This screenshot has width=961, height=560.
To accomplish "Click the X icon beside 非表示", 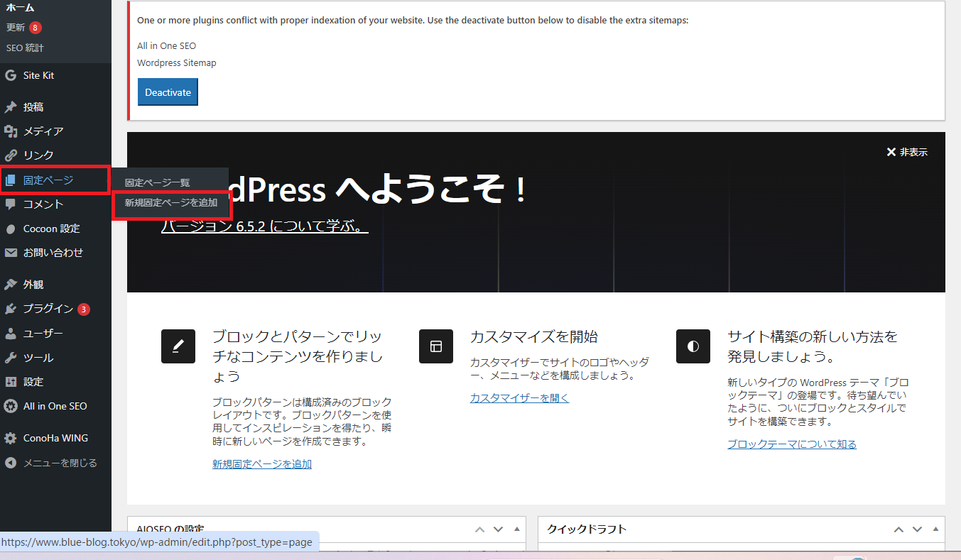I will (891, 152).
